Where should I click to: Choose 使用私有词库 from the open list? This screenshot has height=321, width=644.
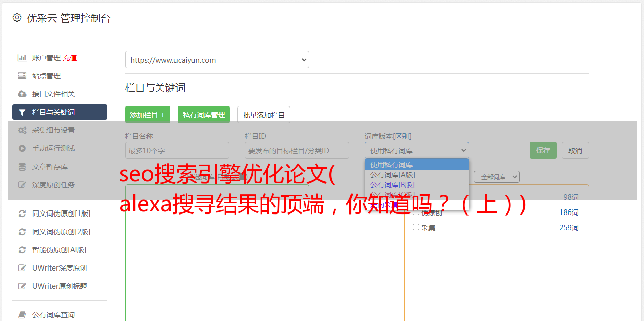click(417, 165)
